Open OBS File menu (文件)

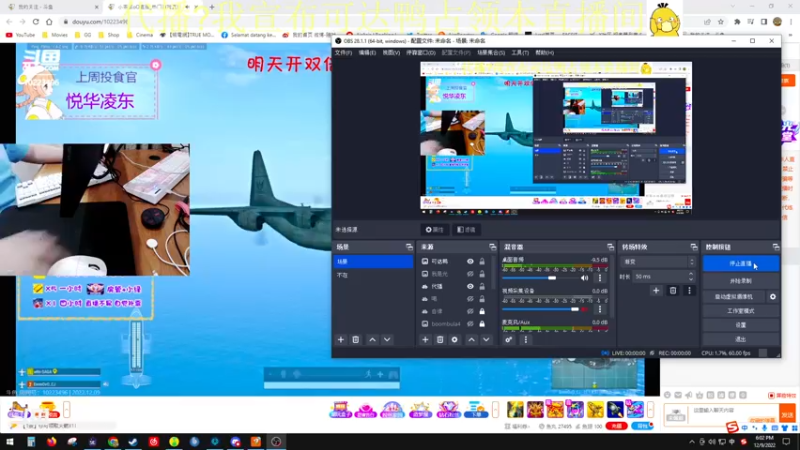pyautogui.click(x=343, y=53)
